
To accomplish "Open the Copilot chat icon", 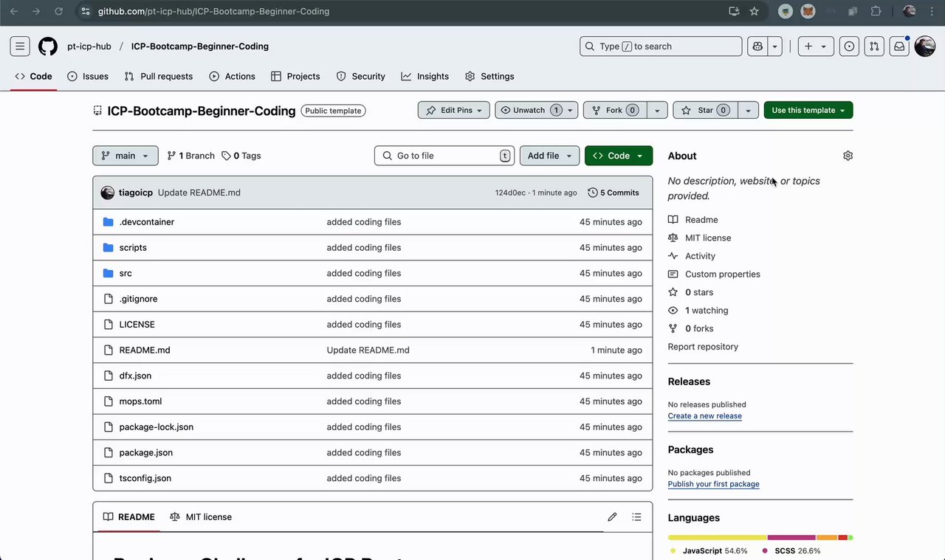I will pyautogui.click(x=757, y=46).
